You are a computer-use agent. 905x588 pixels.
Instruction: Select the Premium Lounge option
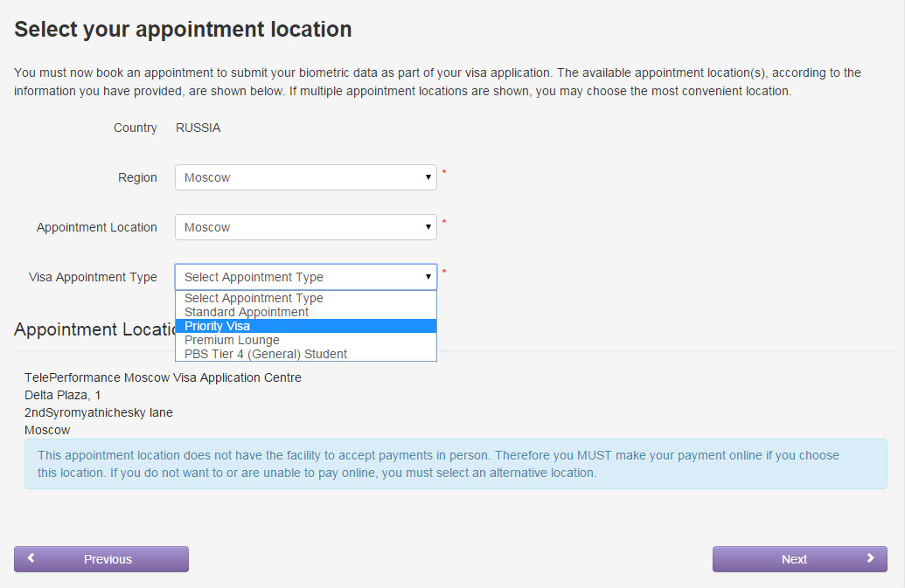(x=306, y=340)
